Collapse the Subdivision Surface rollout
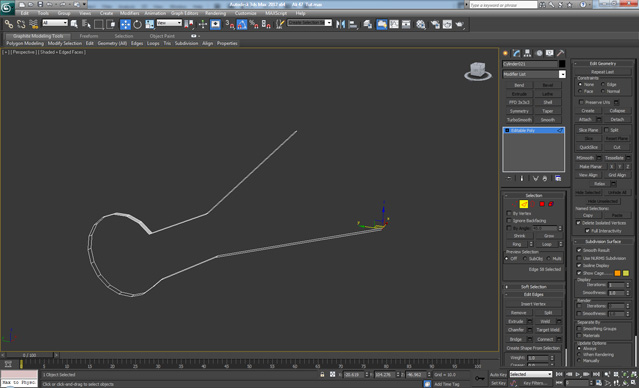The height and width of the screenshot is (388, 639). coord(603,241)
